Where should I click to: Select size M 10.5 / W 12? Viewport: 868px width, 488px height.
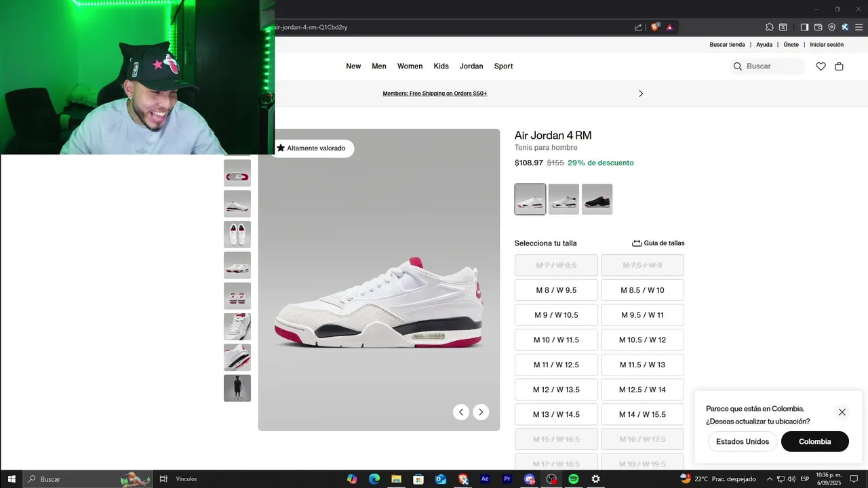642,340
